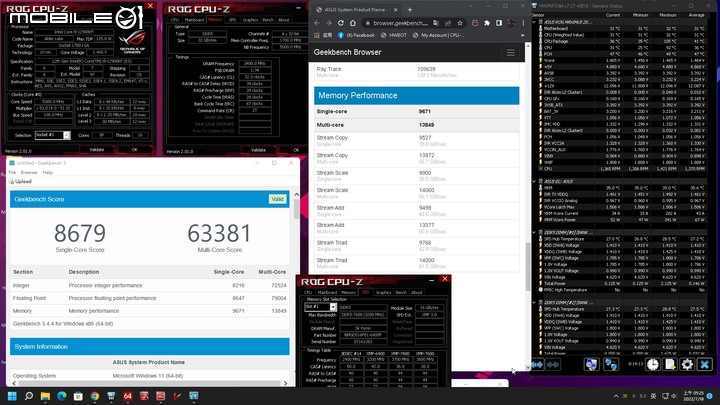
Task: Open AIDA64 red 64 taskbar icon
Action: click(x=128, y=396)
